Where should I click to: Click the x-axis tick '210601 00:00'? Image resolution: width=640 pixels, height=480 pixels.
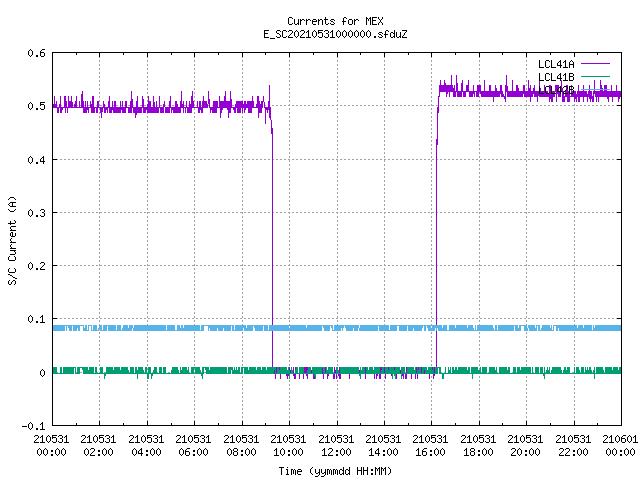pyautogui.click(x=620, y=446)
